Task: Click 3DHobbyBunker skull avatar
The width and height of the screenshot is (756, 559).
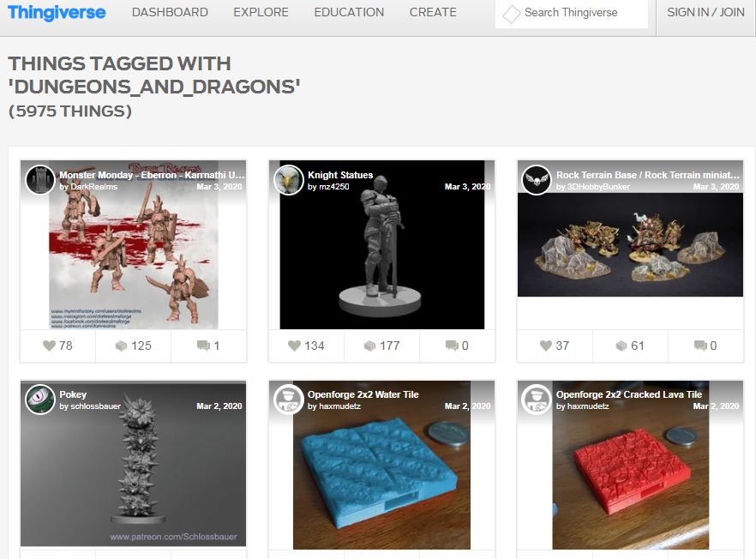Action: [537, 180]
